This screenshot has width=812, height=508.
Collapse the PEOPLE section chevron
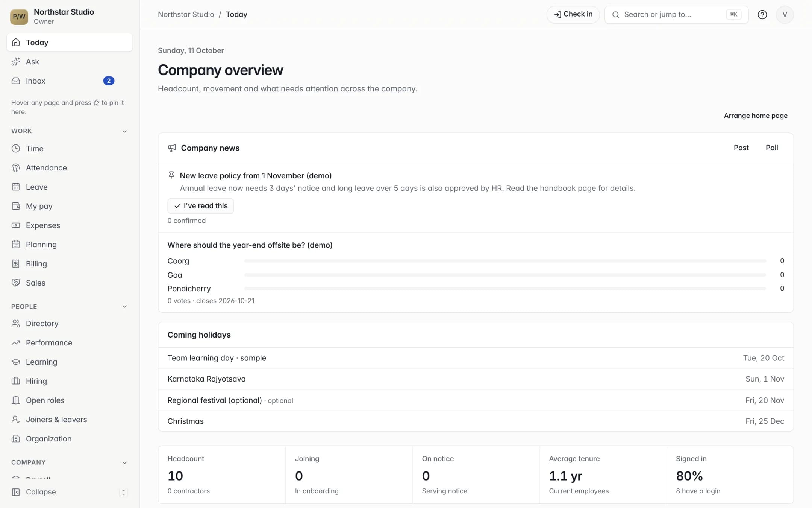(x=124, y=307)
